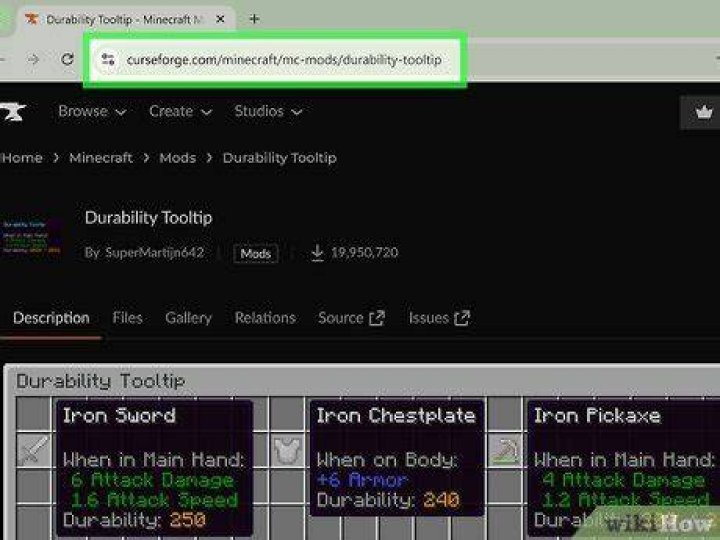Reload the page with the refresh icon

click(68, 59)
